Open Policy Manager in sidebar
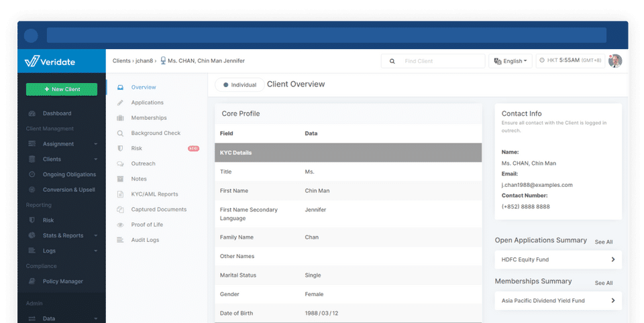Image resolution: width=644 pixels, height=323 pixels. pos(63,281)
